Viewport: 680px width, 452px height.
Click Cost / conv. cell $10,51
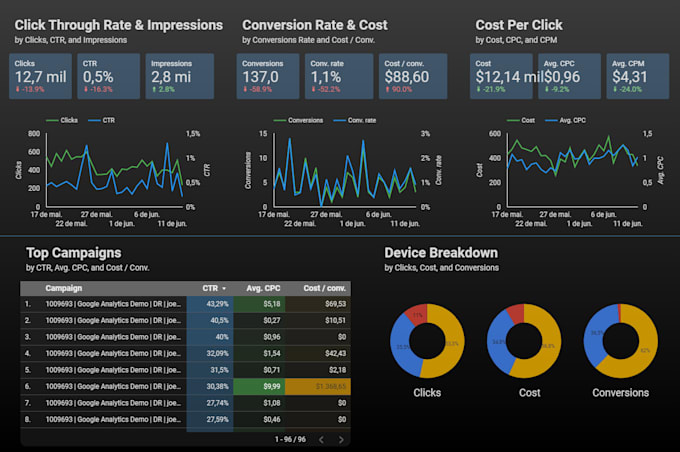(318, 321)
